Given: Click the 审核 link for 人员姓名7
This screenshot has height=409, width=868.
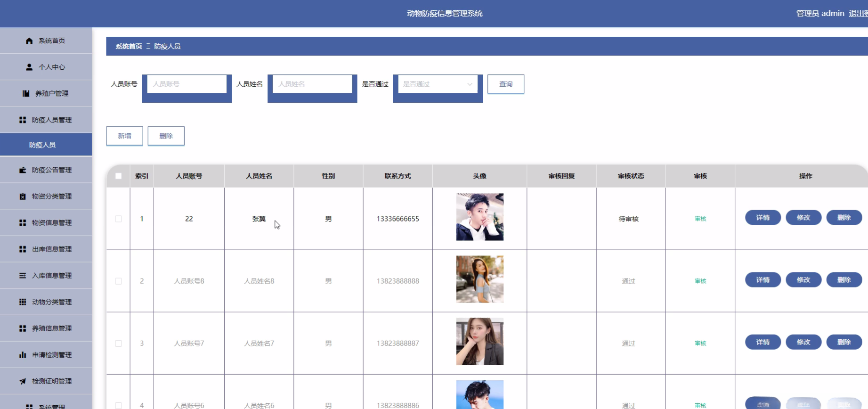Looking at the screenshot, I should click(x=700, y=343).
